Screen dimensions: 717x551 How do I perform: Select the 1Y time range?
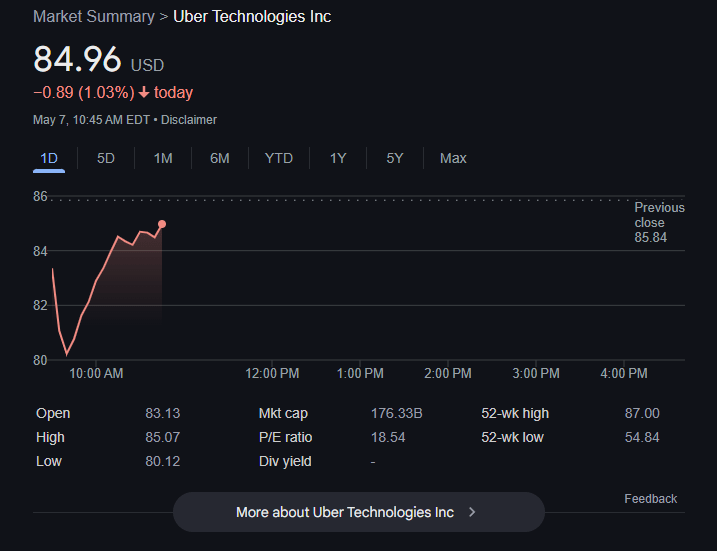pos(338,159)
